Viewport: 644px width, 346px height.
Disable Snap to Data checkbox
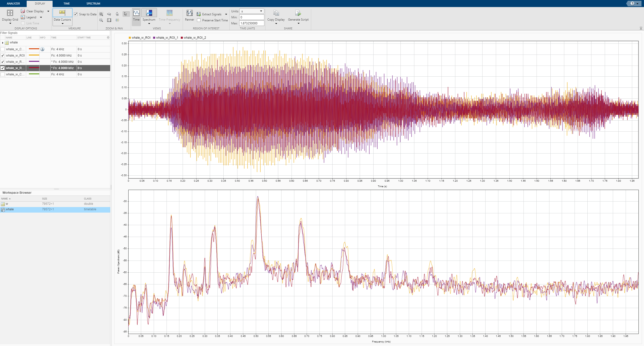point(76,14)
